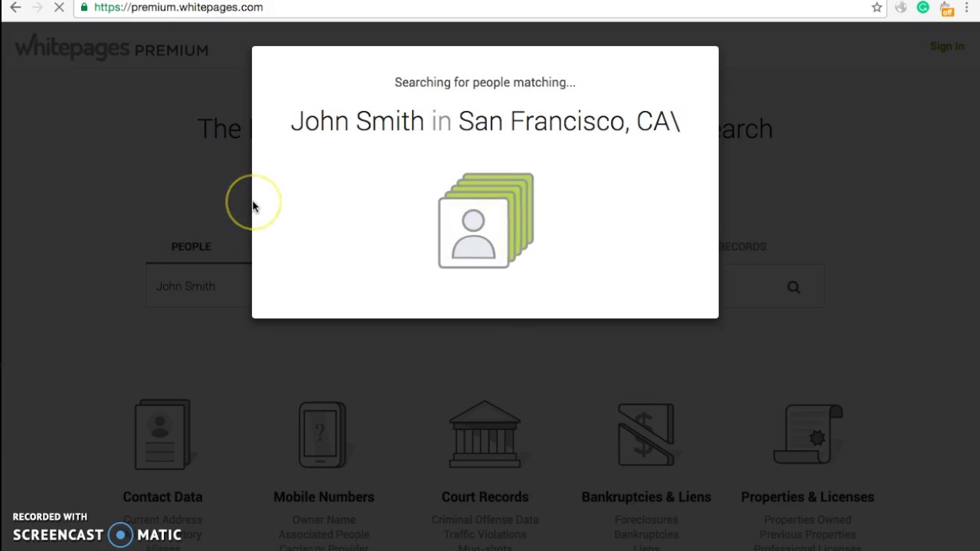Click 'Previous Properties' under Properties & Licenses
This screenshot has width=980, height=551.
(x=808, y=534)
